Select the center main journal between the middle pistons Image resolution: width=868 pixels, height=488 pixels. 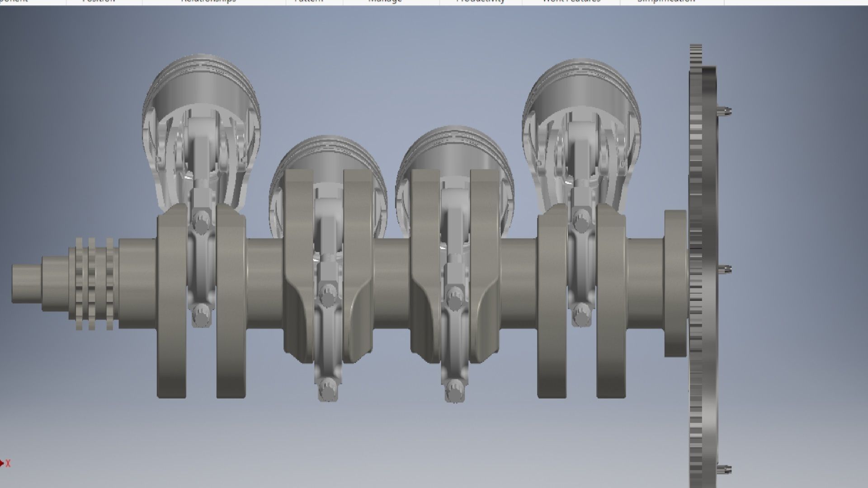pyautogui.click(x=392, y=283)
